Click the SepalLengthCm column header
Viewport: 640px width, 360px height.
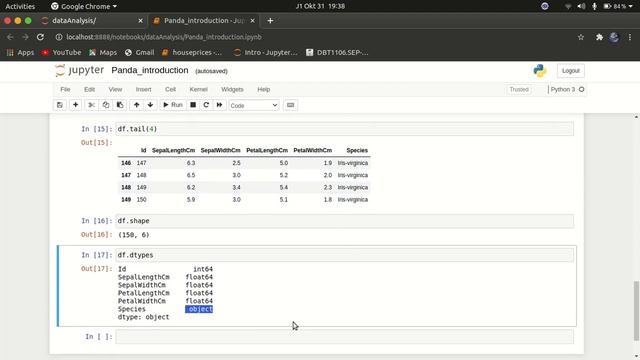click(x=173, y=150)
